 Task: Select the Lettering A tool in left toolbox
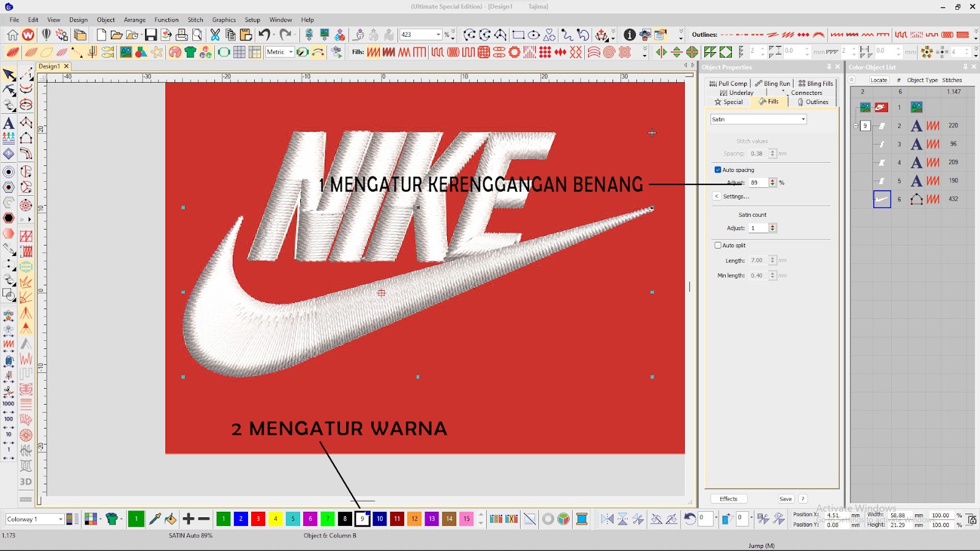coord(9,123)
